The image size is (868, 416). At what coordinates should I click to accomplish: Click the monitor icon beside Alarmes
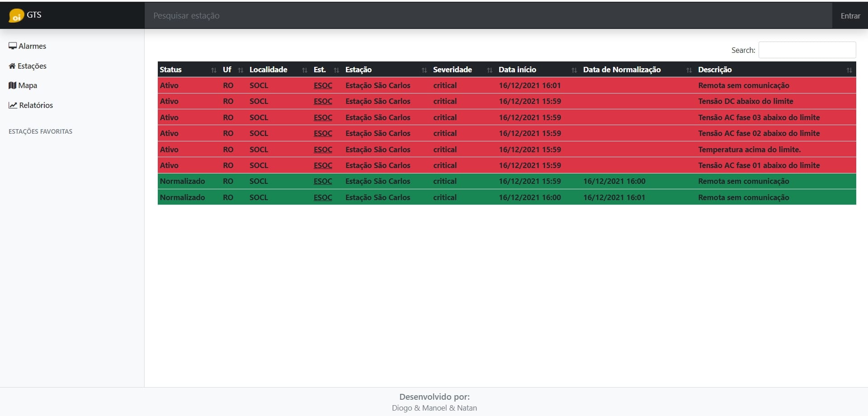point(13,46)
